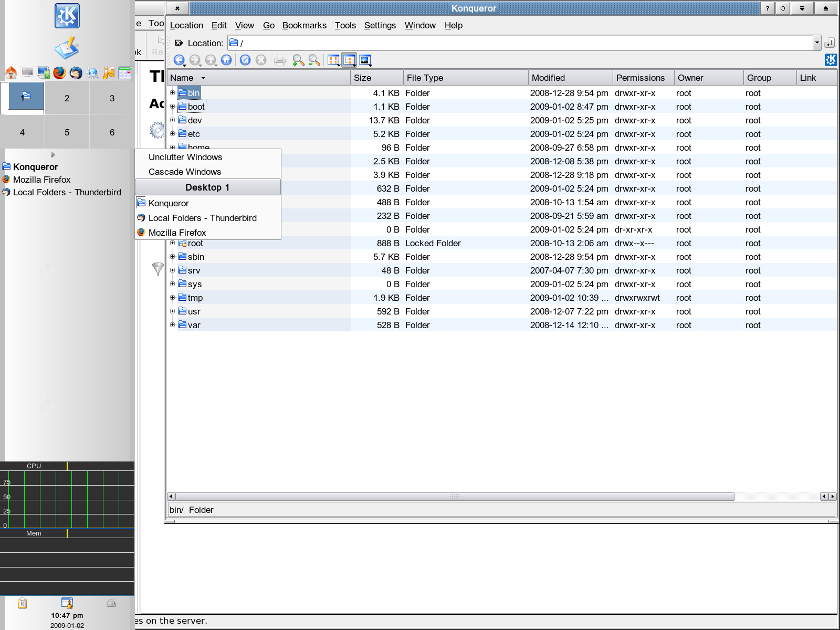The width and height of the screenshot is (840, 630).
Task: Go to the Home folder via toolbar
Action: (226, 60)
